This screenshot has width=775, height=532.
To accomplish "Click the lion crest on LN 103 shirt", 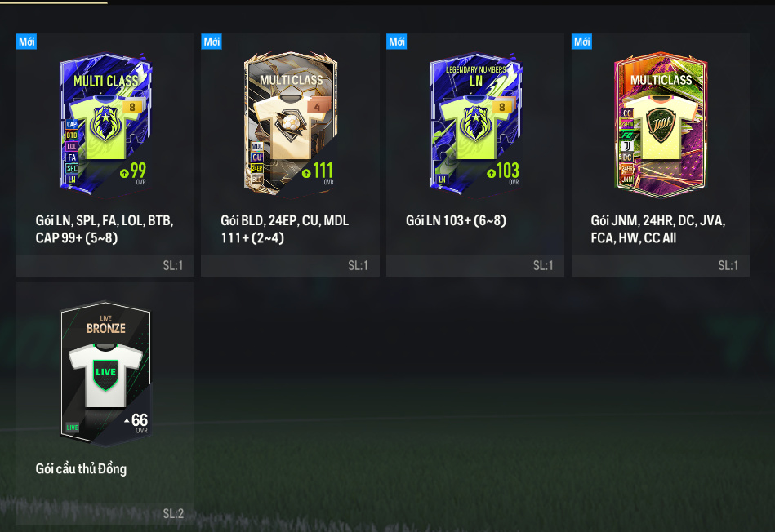I will [475, 122].
